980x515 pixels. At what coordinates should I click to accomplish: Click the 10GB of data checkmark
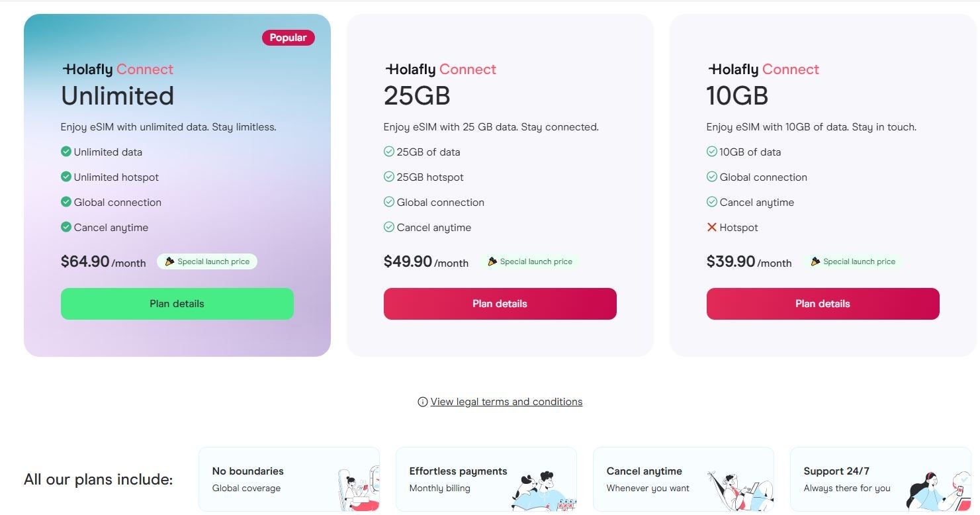712,152
